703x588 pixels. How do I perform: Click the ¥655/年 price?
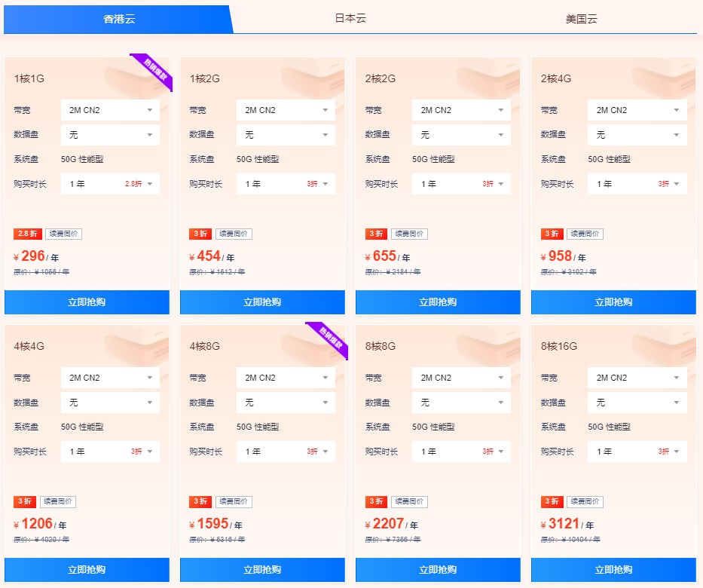pos(387,256)
